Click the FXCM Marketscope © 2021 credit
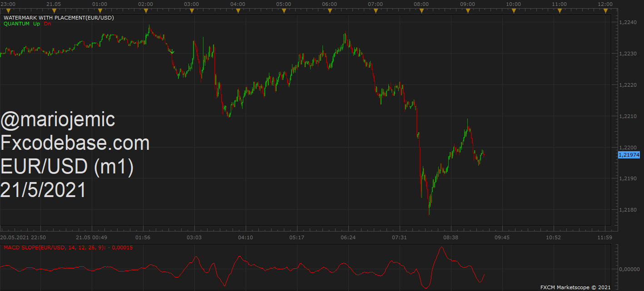This screenshot has height=291, width=644. point(575,287)
